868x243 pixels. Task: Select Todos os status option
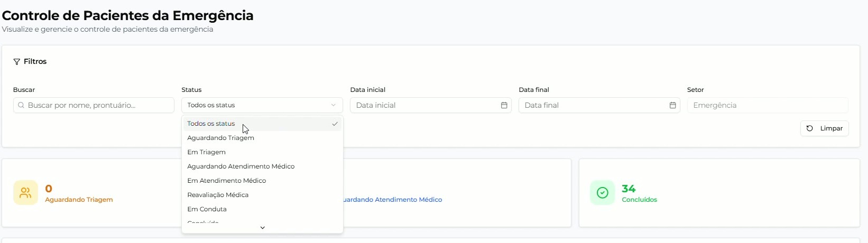click(262, 124)
